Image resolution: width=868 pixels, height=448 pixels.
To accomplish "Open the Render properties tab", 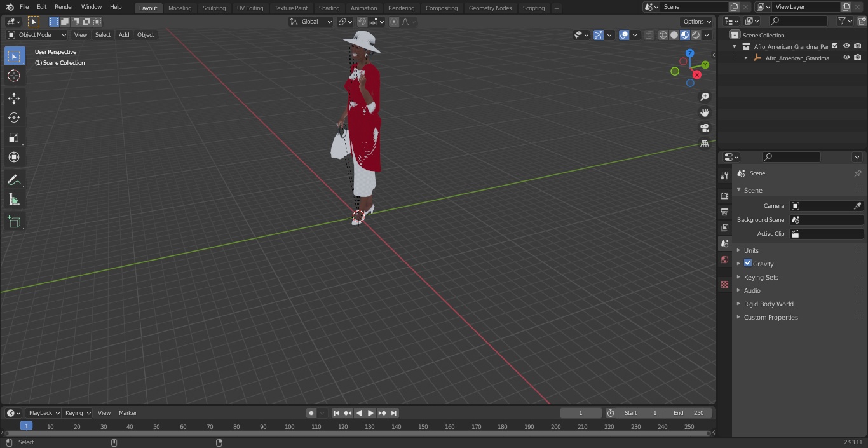I will (724, 196).
